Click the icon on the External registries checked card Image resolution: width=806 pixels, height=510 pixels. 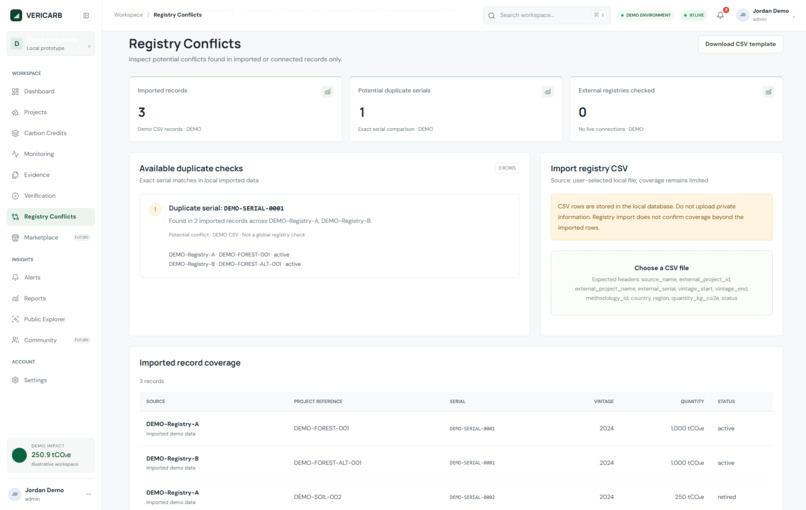pyautogui.click(x=768, y=92)
